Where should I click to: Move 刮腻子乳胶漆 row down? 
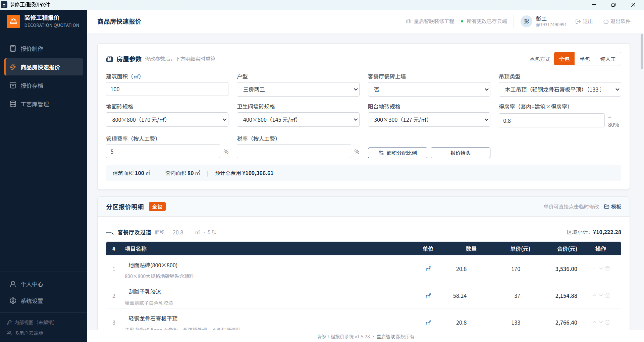(601, 295)
